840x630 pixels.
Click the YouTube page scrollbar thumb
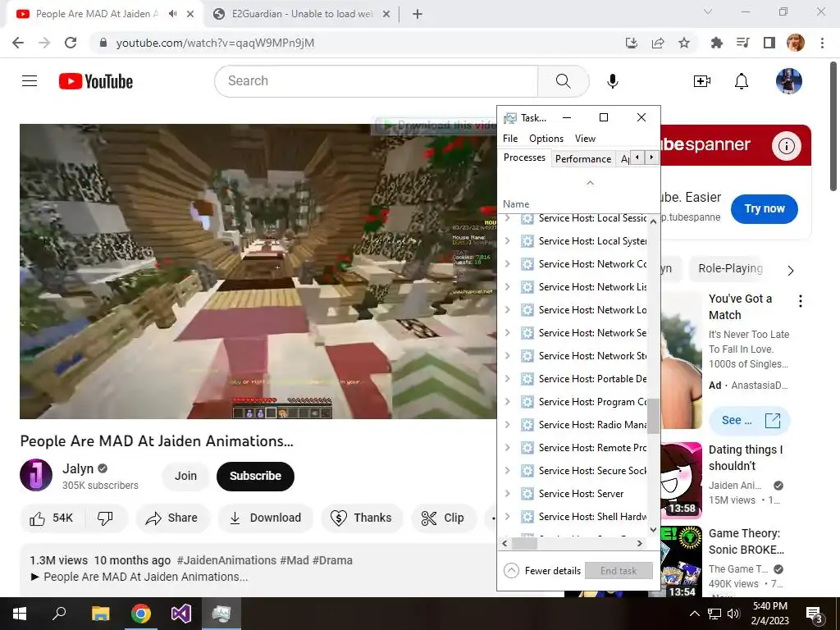(x=833, y=126)
